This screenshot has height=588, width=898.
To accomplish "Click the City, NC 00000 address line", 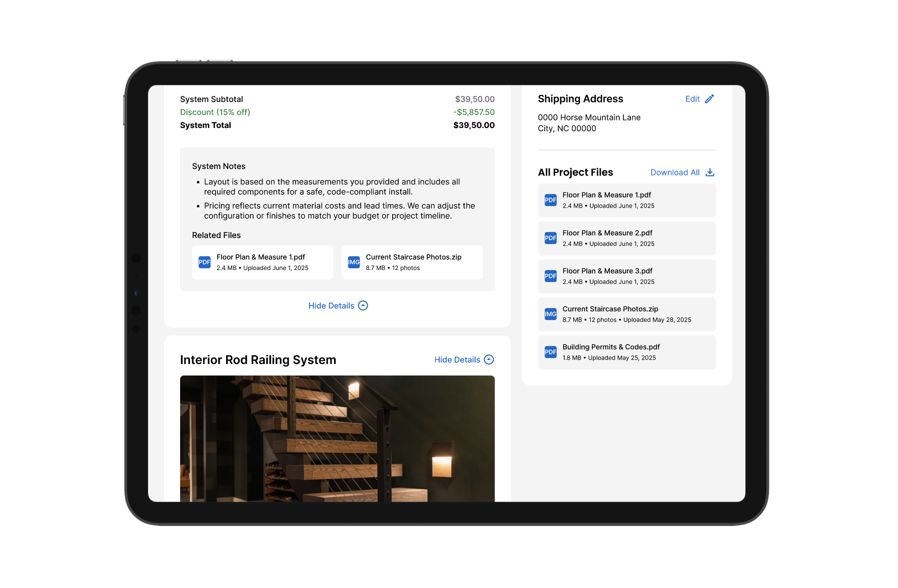I will click(567, 128).
